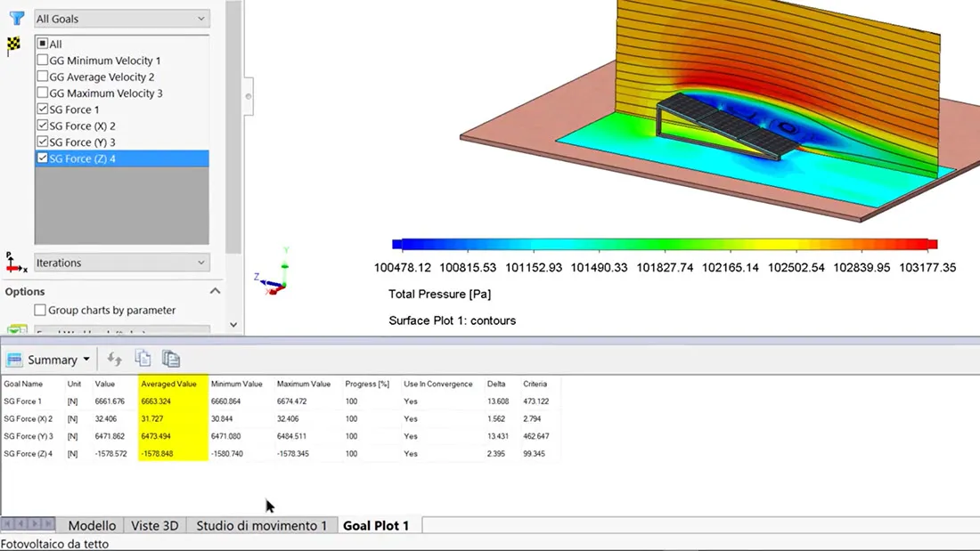Check GG Average Velocity 2
980x551 pixels.
coord(43,77)
